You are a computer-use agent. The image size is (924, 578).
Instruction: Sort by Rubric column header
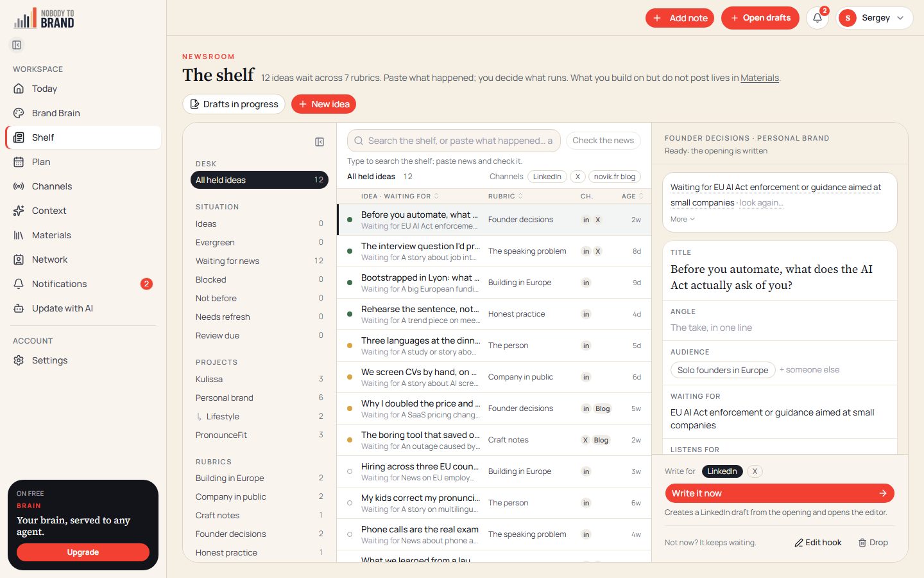[505, 196]
